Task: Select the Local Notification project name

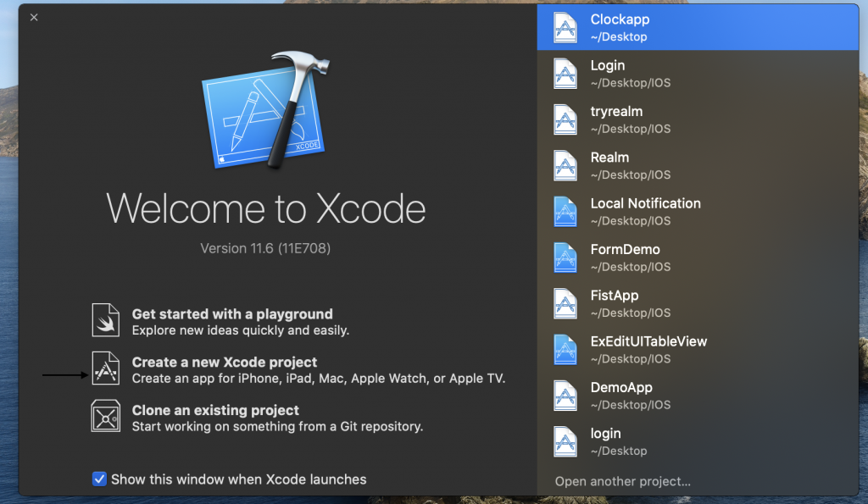Action: [645, 203]
